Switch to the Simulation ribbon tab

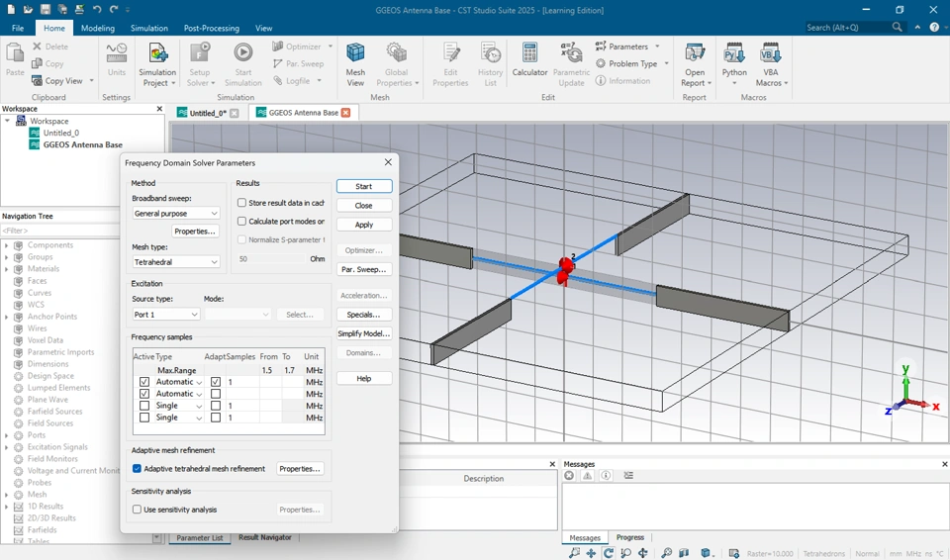[149, 28]
